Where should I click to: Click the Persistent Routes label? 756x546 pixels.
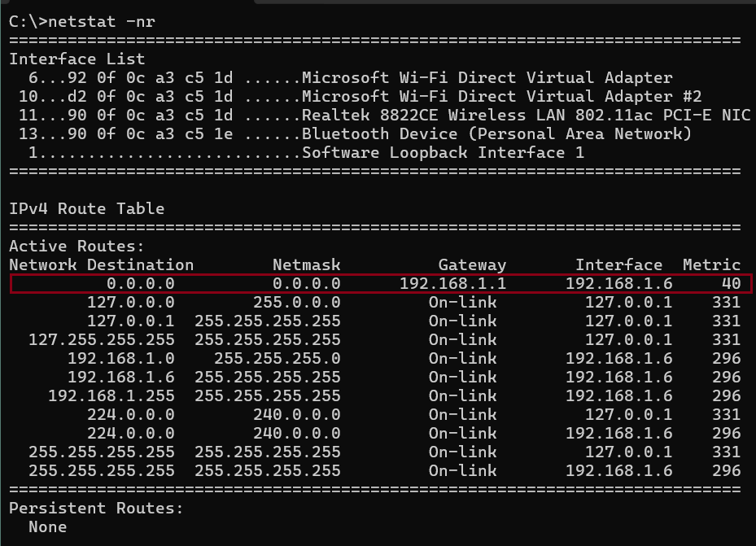click(x=96, y=508)
